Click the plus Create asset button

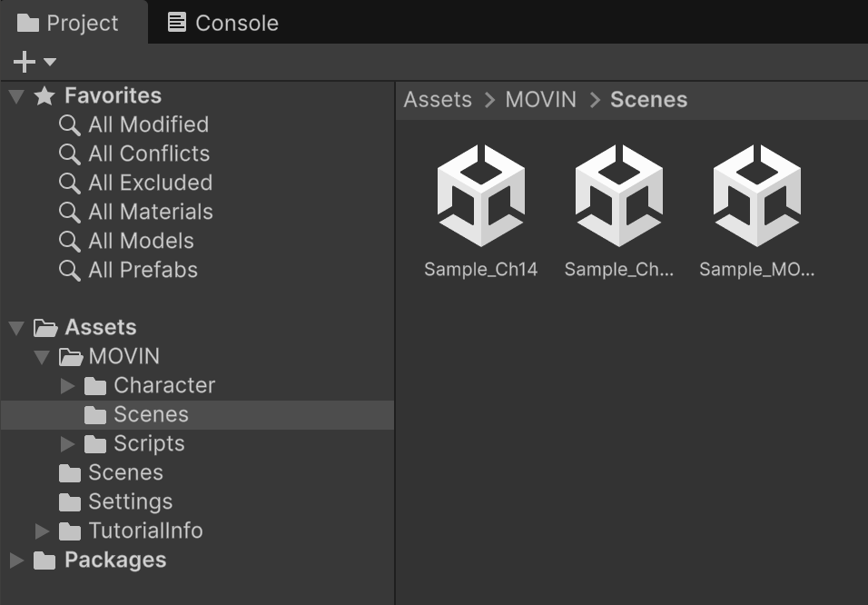[x=24, y=62]
